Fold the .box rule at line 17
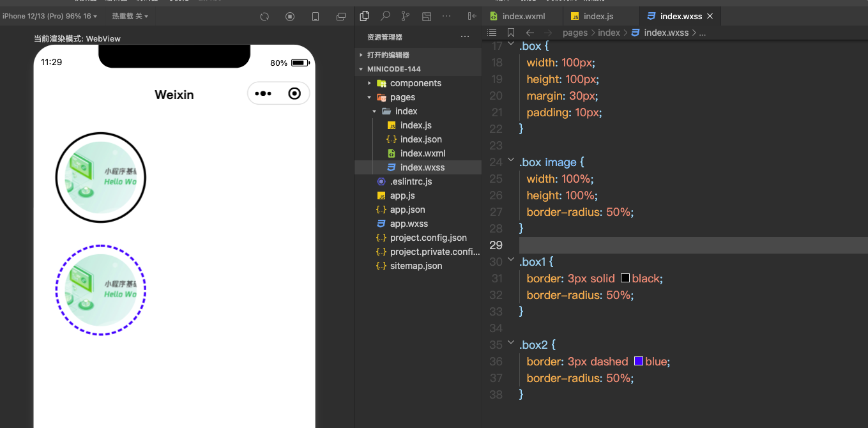Image resolution: width=868 pixels, height=428 pixels. click(510, 44)
